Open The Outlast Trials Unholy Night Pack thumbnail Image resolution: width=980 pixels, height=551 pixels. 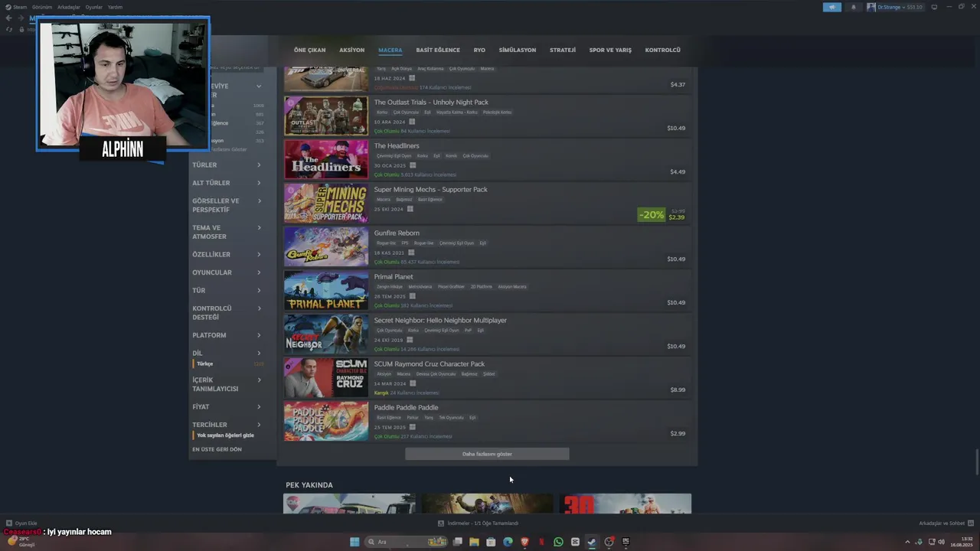tap(326, 116)
